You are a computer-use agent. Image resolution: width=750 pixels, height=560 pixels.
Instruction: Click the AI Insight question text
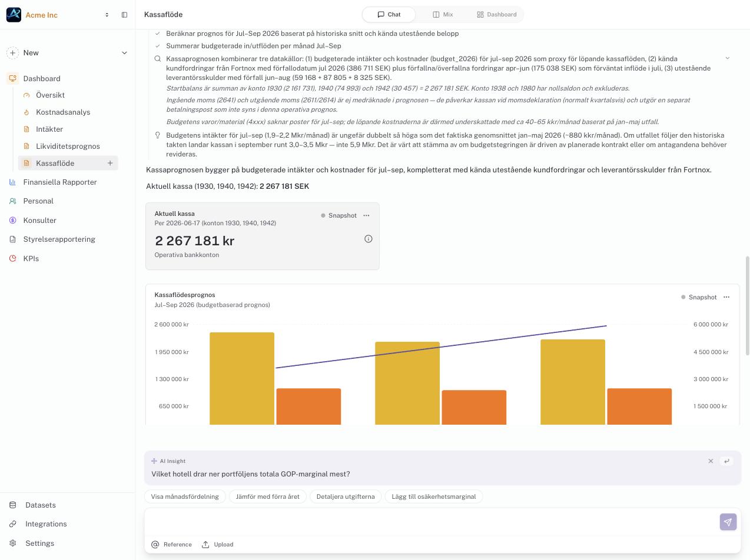click(251, 474)
